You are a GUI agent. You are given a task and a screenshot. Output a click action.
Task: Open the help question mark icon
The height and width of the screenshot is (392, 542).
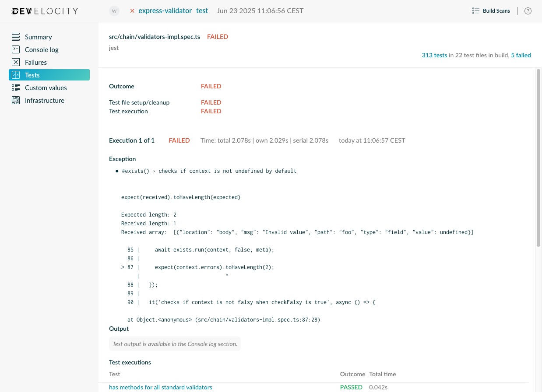coord(528,11)
